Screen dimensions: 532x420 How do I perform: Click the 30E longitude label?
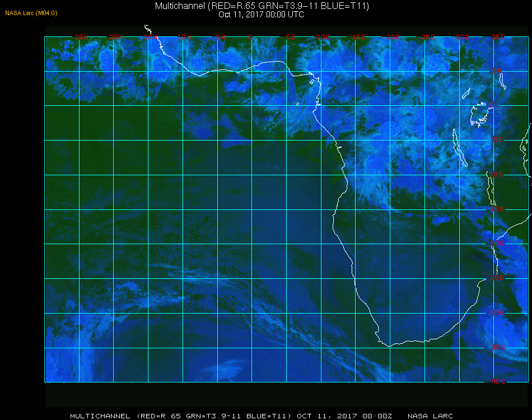[463, 37]
